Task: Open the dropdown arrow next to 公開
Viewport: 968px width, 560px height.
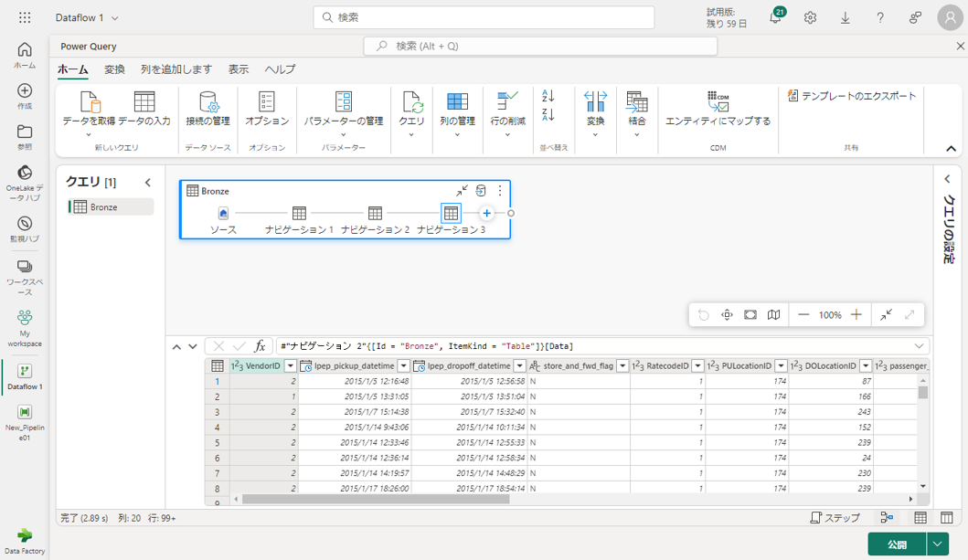Action: [938, 544]
